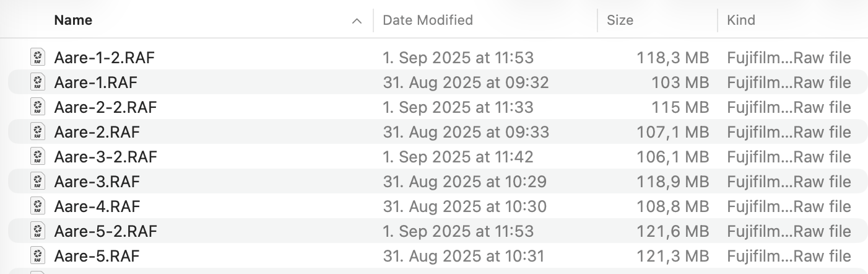Select the file named Aare-5.RAF

[97, 256]
